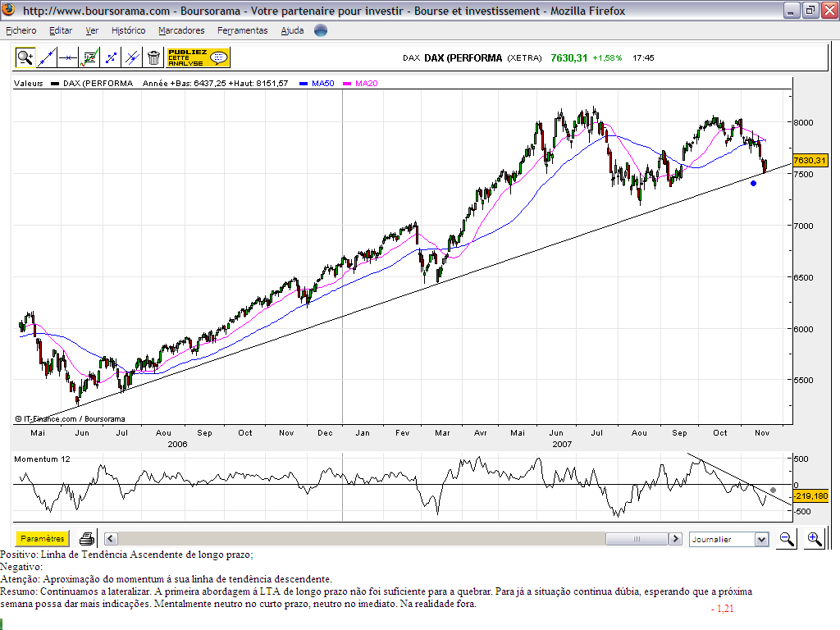This screenshot has width=840, height=630.
Task: Select the horizontal line drawing tool
Action: (x=68, y=57)
